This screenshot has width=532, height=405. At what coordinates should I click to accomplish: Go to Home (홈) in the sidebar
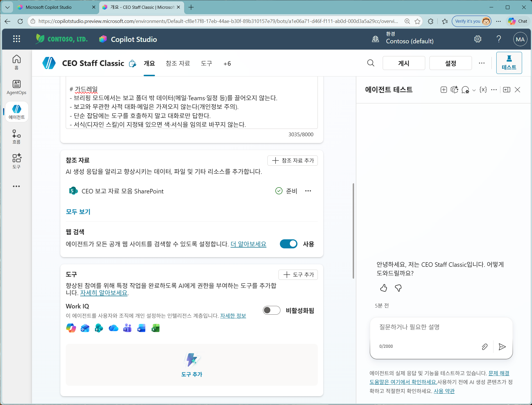coord(16,62)
